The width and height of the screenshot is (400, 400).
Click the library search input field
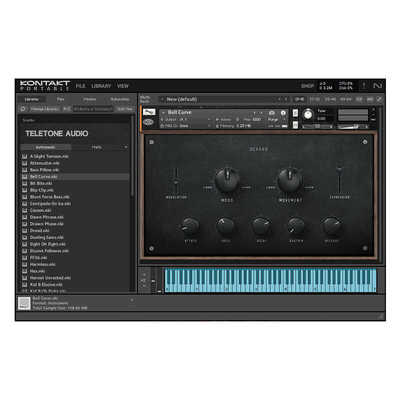93,109
